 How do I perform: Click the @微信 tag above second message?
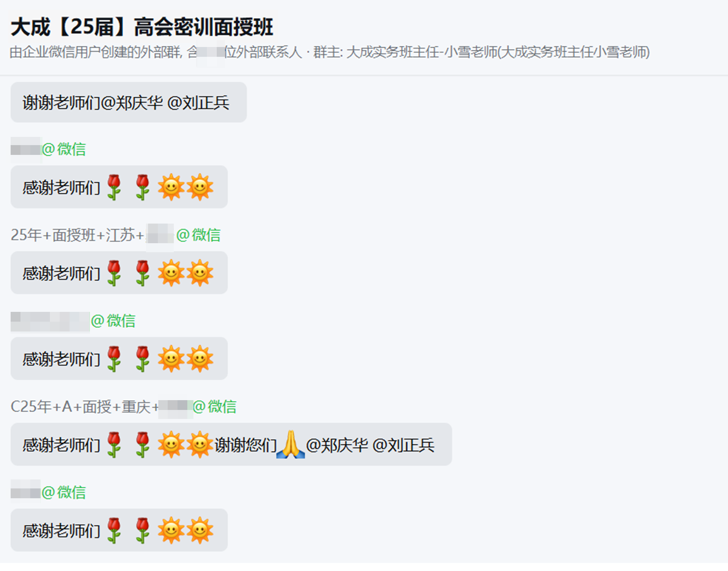click(64, 149)
